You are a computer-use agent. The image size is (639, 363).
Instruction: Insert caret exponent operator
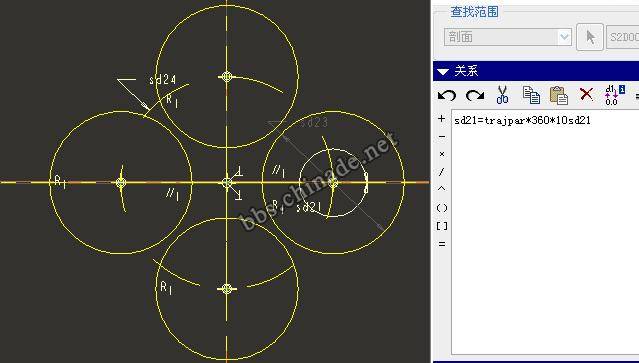pos(442,189)
